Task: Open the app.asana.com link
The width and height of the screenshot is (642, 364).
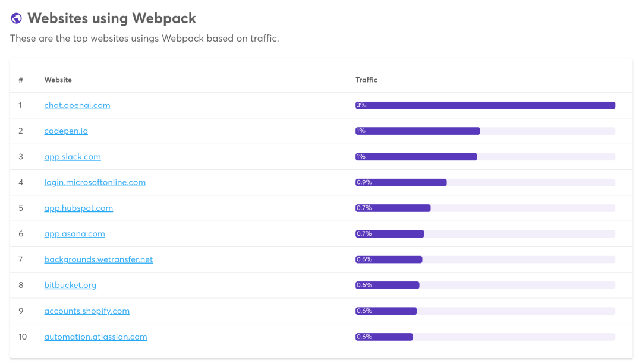Action: (x=74, y=234)
